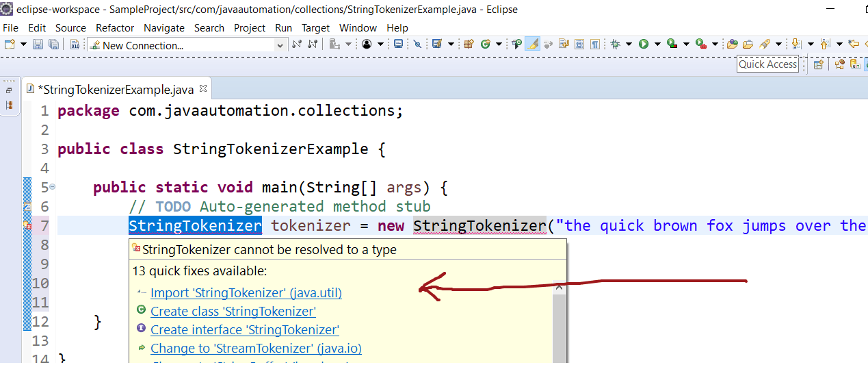Image resolution: width=868 pixels, height=365 pixels.
Task: Click the restore view icon in left sidebar
Action: coord(9,90)
